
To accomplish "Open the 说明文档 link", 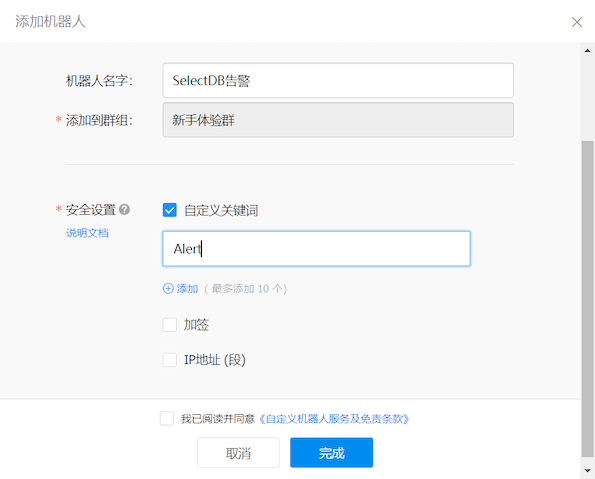I will 87,233.
